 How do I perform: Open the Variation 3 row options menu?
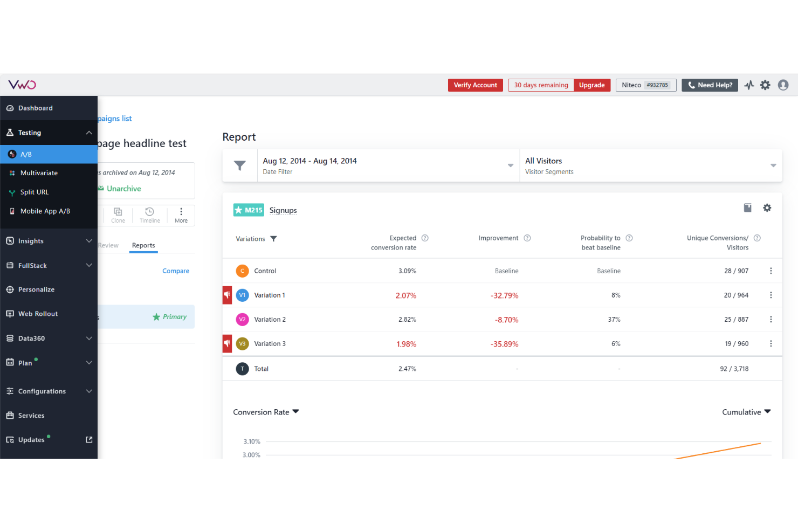tap(771, 344)
